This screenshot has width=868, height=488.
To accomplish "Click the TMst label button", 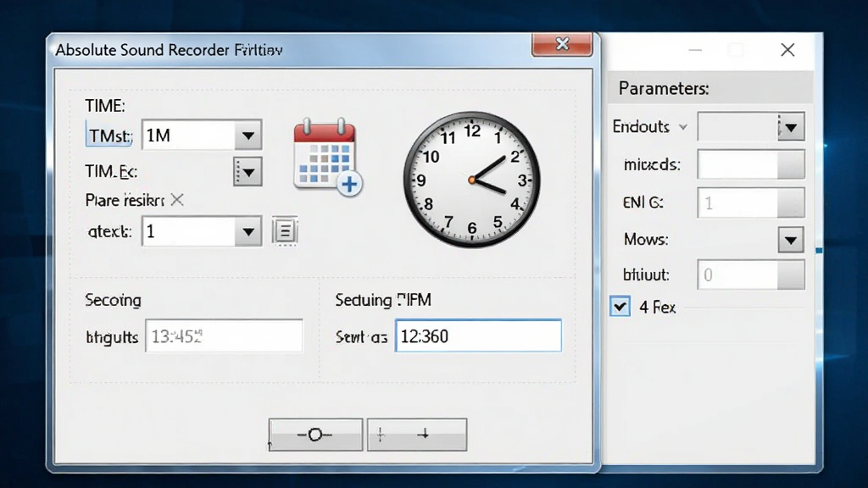I will (109, 136).
